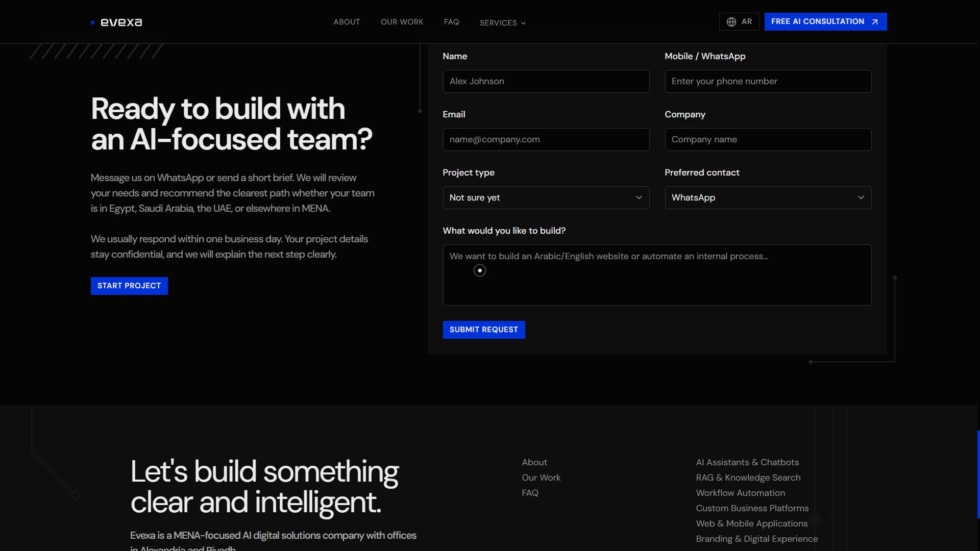Viewport: 980px width, 551px height.
Task: Click into the Email field
Action: tap(546, 139)
